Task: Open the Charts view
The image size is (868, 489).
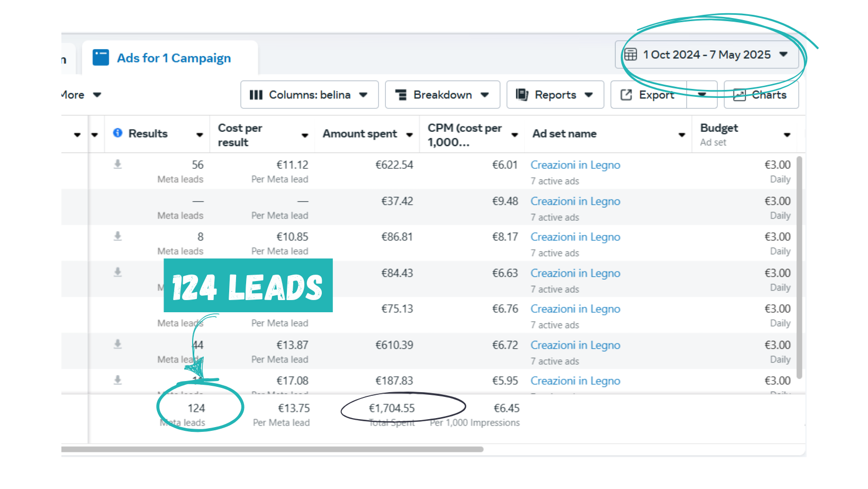Action: coord(761,95)
